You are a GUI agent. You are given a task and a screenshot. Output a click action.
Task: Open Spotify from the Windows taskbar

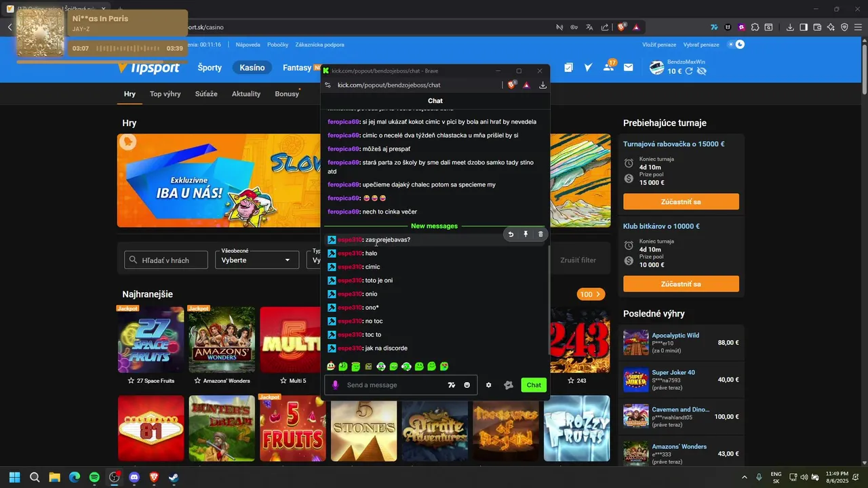(x=94, y=477)
